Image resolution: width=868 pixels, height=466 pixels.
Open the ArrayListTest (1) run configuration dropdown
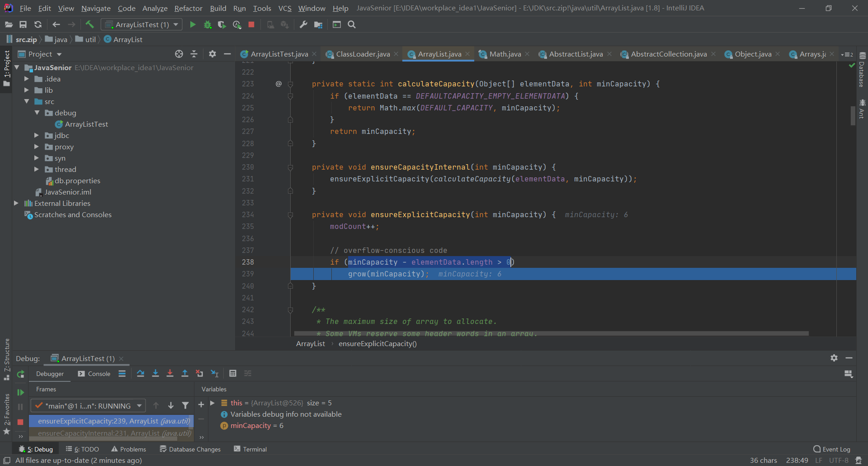click(x=142, y=24)
